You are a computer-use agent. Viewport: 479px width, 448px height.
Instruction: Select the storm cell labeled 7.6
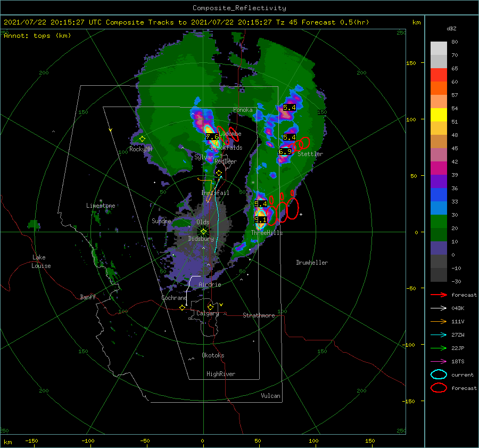tap(212, 137)
